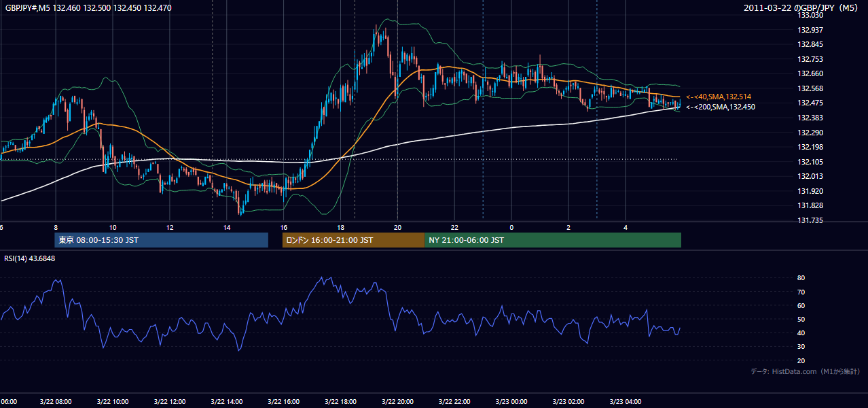Click price axis label 132.568
The image size is (868, 408).
810,89
